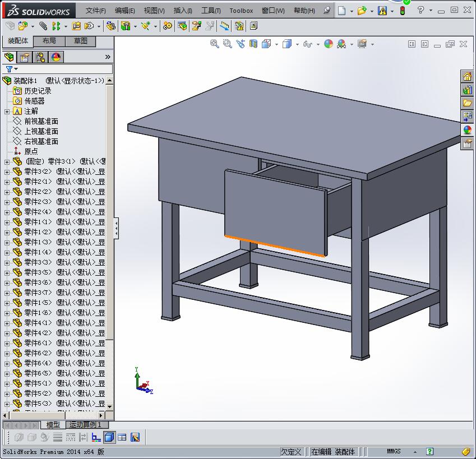The width and height of the screenshot is (476, 459).
Task: Click feature tree down scroll arrow
Action: coord(109,406)
